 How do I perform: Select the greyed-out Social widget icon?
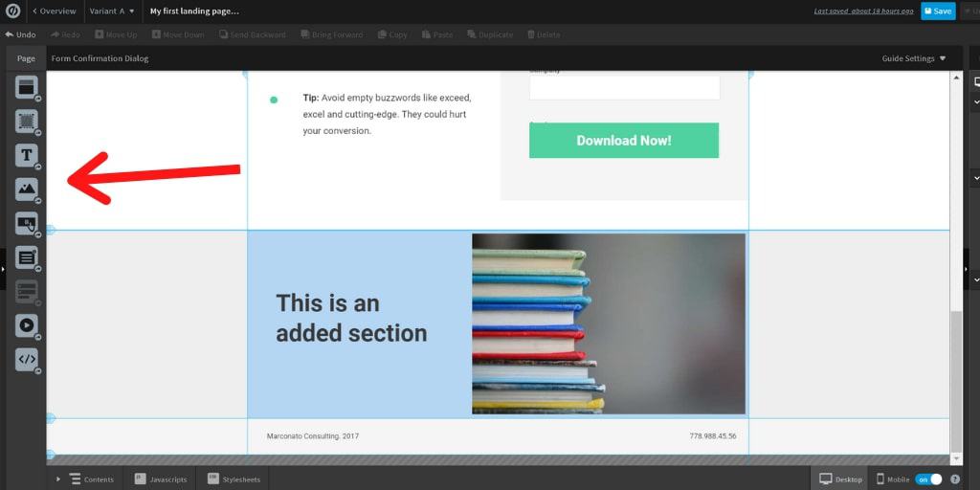(26, 291)
